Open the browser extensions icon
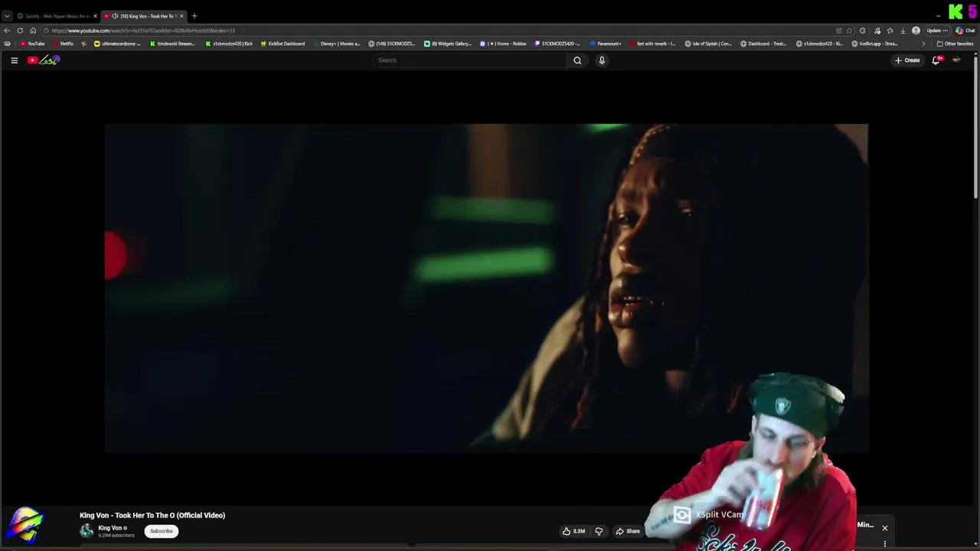This screenshot has width=980, height=551. pyautogui.click(x=863, y=31)
